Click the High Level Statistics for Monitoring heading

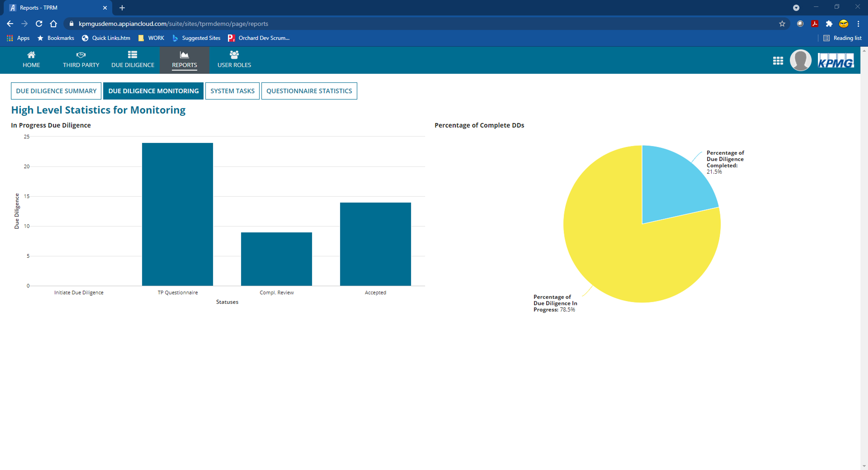point(98,110)
